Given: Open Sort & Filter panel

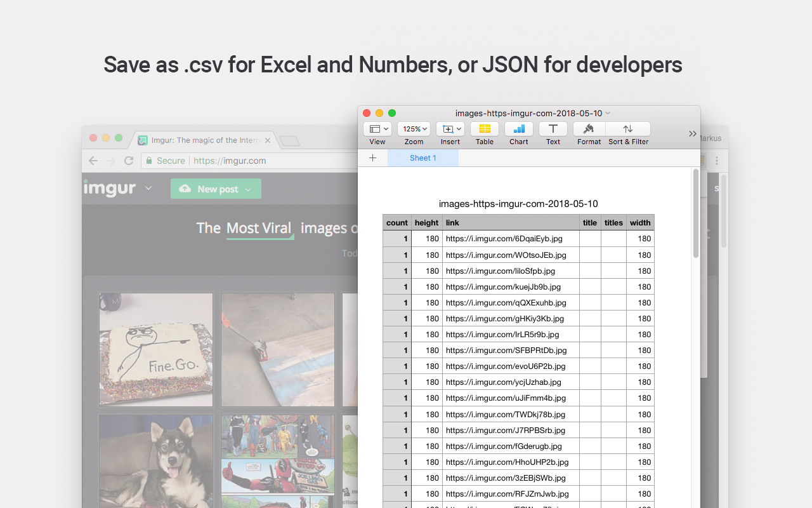Looking at the screenshot, I should [628, 129].
